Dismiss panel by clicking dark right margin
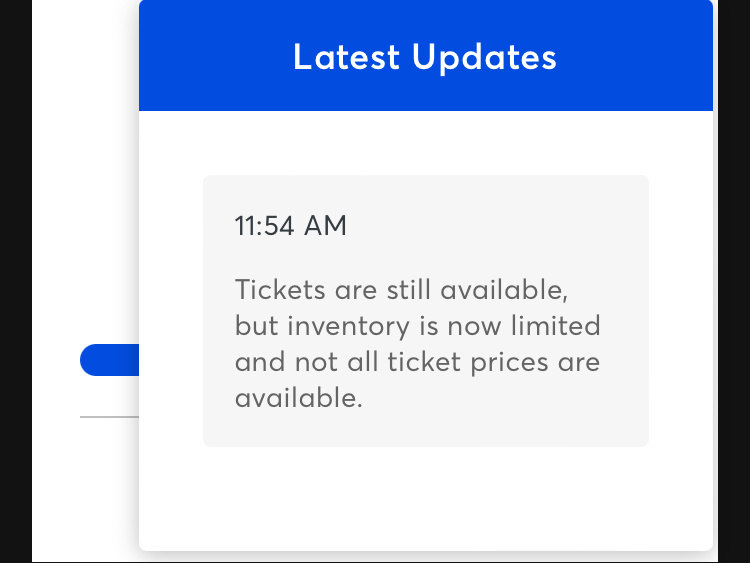The width and height of the screenshot is (750, 563). pos(734,281)
